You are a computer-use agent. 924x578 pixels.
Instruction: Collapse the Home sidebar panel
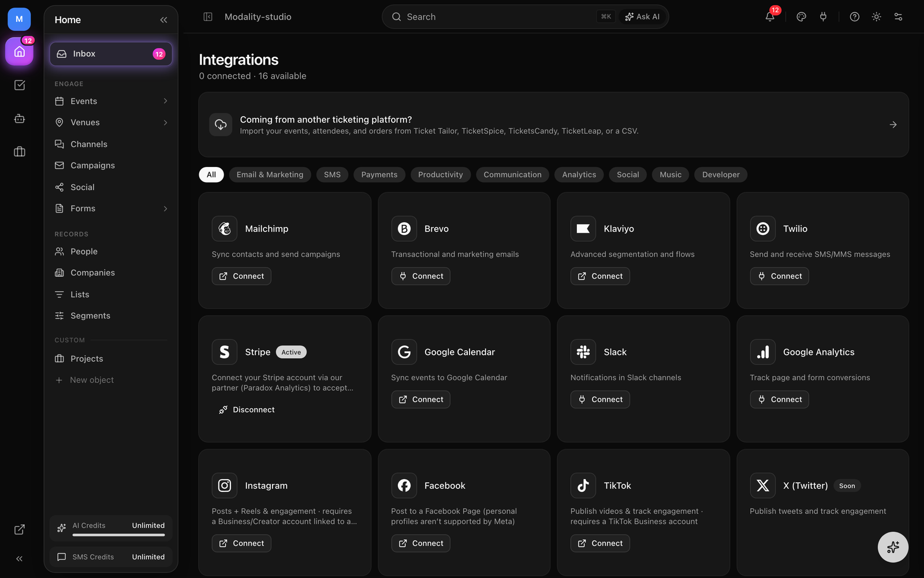click(x=163, y=20)
